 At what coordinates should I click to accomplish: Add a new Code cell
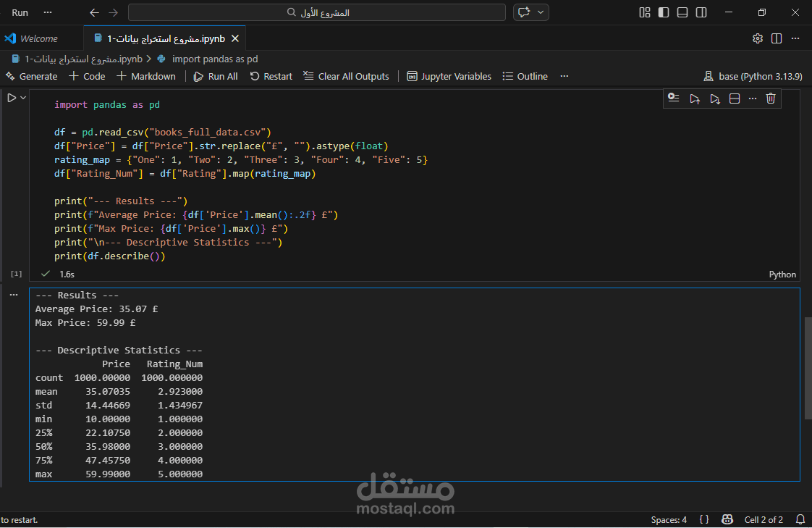[87, 76]
